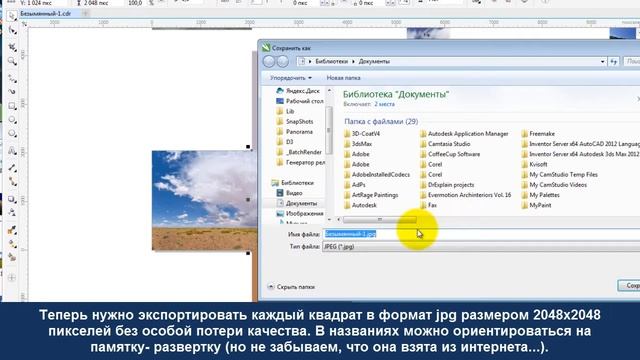Pick the Artistic Media tool
Image resolution: width=640 pixels, height=360 pixels.
pos(12,91)
